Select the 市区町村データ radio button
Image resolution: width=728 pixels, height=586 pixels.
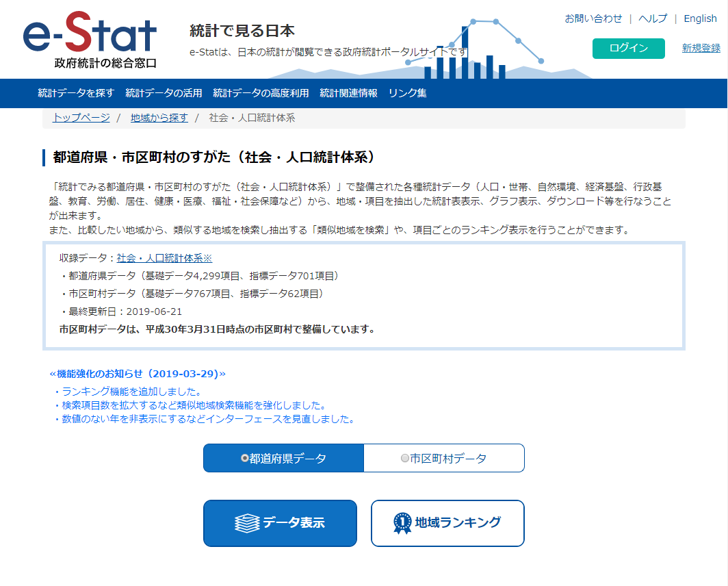(405, 459)
